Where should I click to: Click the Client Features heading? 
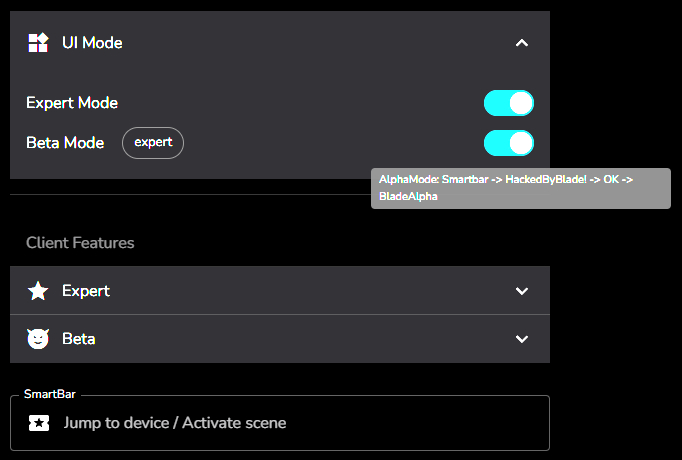[80, 243]
